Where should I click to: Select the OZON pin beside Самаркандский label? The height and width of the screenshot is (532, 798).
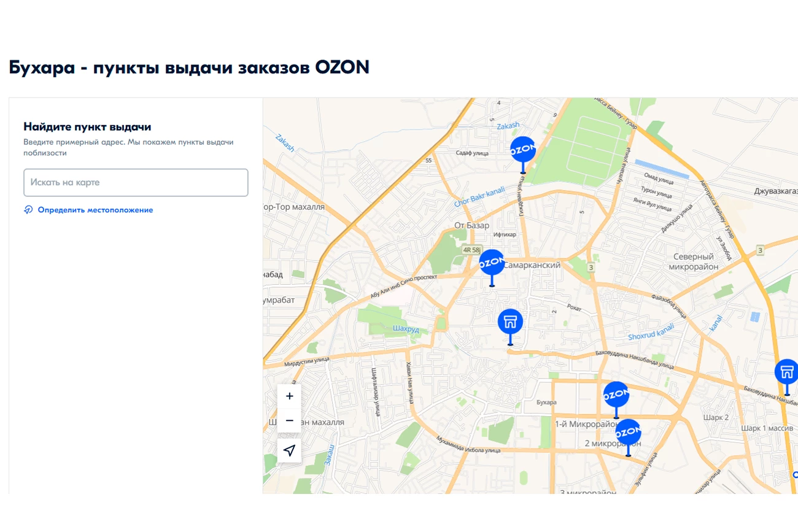(492, 263)
